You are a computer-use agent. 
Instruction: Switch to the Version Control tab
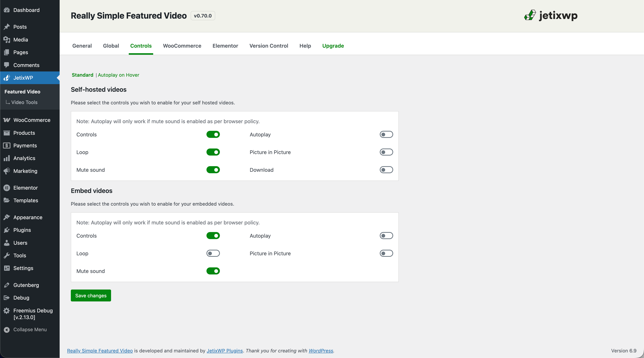[269, 46]
